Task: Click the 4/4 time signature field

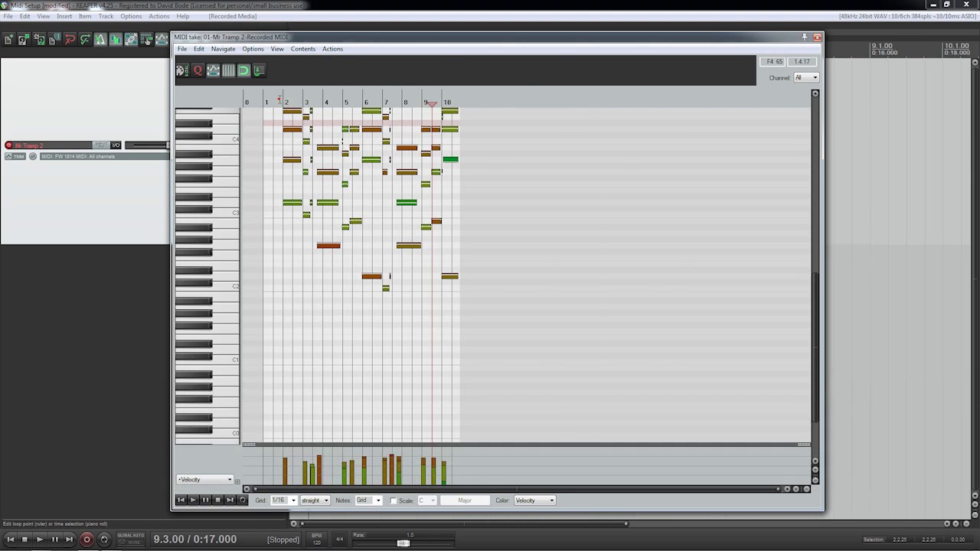Action: coord(339,540)
